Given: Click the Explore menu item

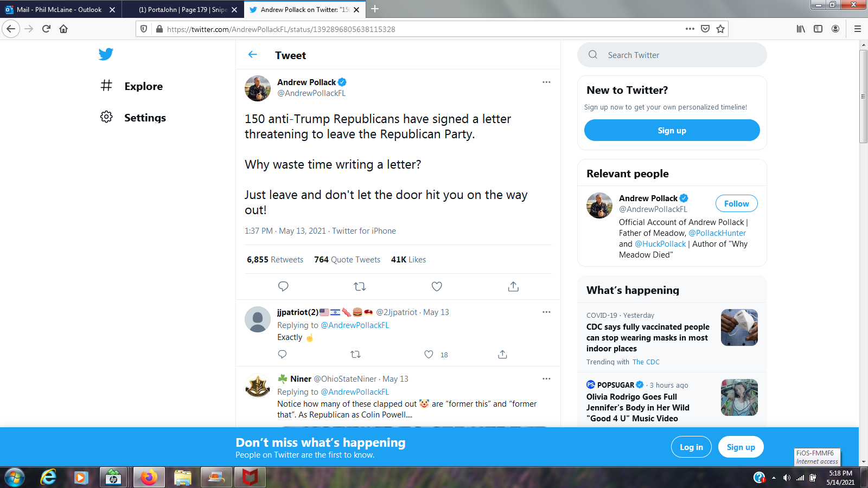Looking at the screenshot, I should pos(132,86).
